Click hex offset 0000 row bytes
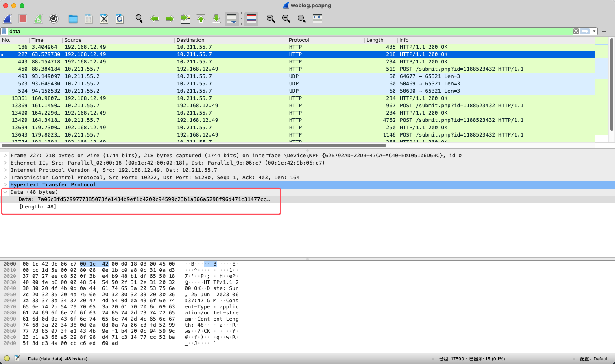The height and width of the screenshot is (364, 615). pos(99,264)
